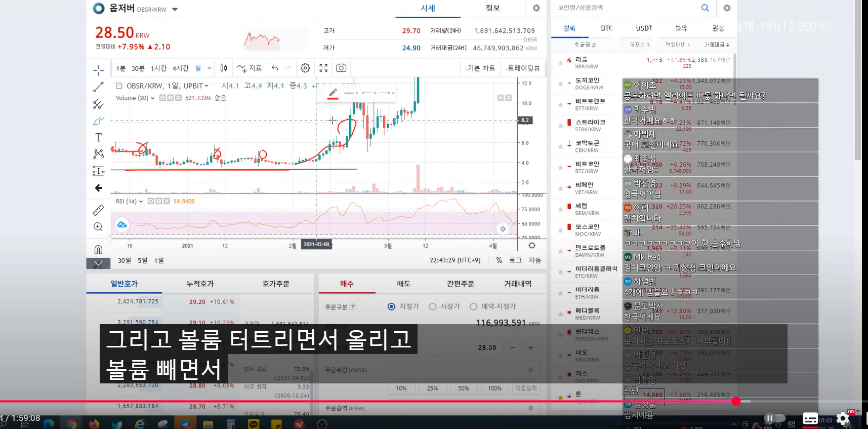Toggle Volume indicator visibility eye
The width and height of the screenshot is (868, 429).
point(162,98)
